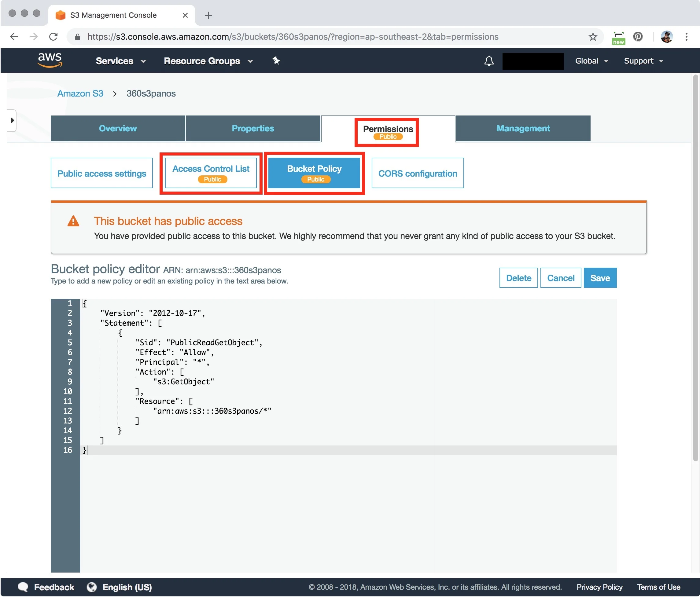700x597 pixels.
Task: Click the "Version": "2012-10-17" line
Action: [x=152, y=313]
